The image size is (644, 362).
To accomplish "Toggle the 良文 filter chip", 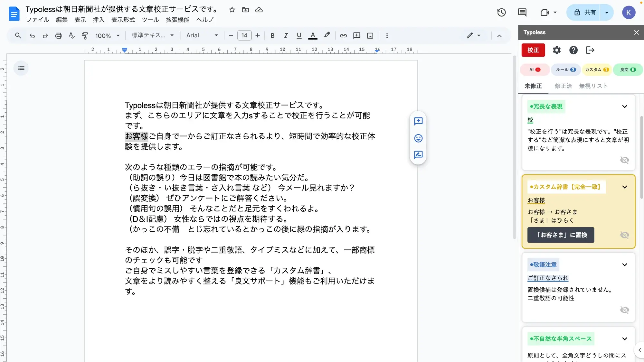I will (628, 70).
